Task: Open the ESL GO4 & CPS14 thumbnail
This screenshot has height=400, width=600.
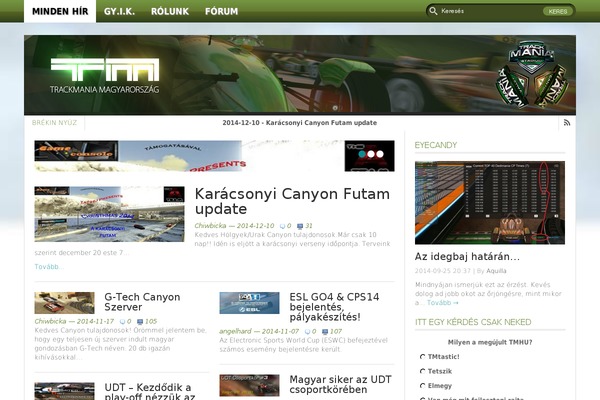Action: click(249, 303)
